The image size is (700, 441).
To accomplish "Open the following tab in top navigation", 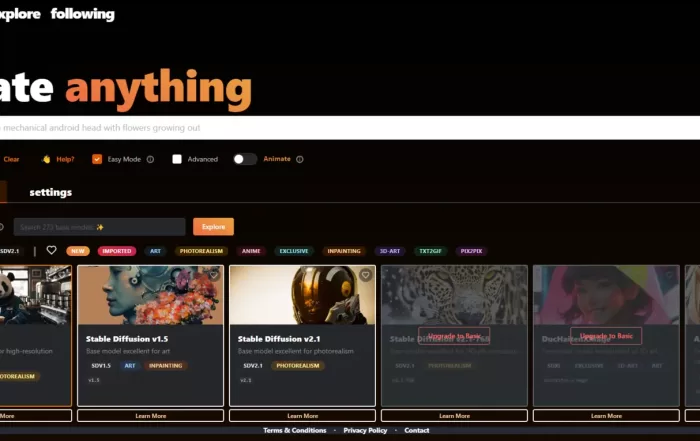I will coord(83,14).
